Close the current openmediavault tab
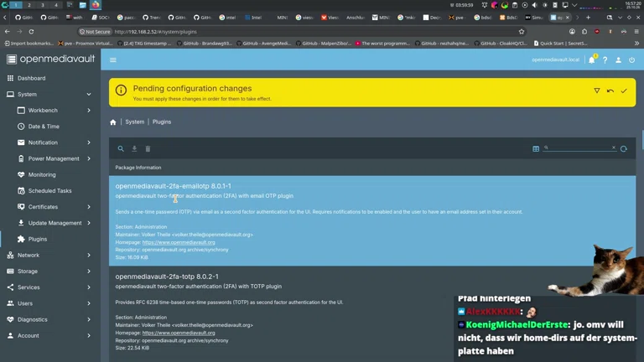 coord(568,18)
